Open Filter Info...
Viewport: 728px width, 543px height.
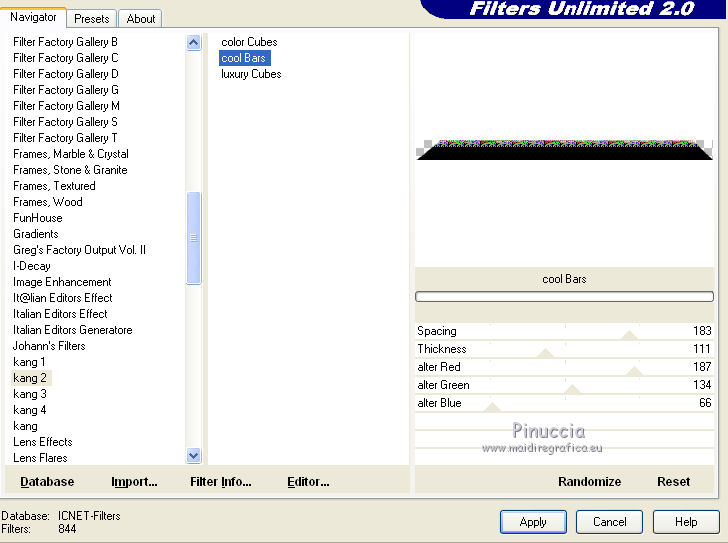point(221,482)
